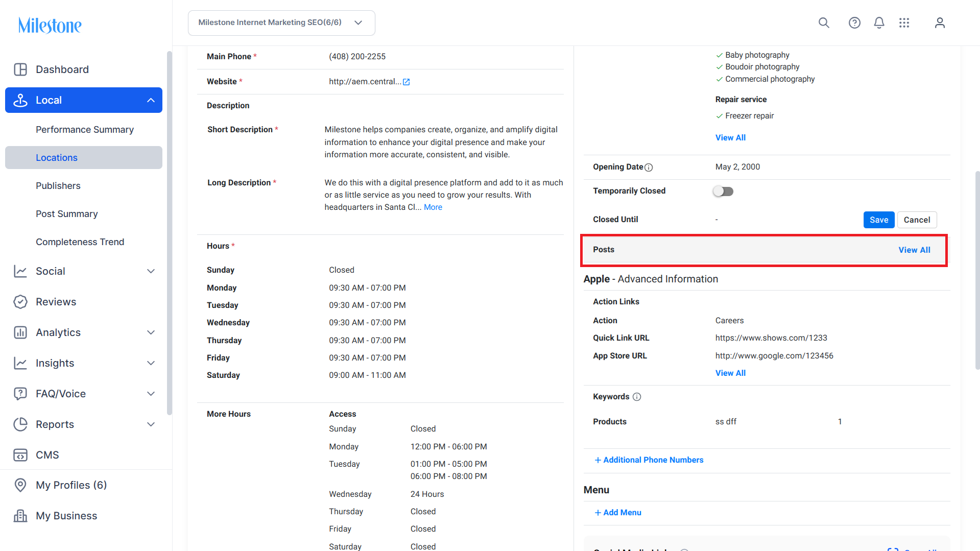The width and height of the screenshot is (980, 551).
Task: Click Additional Phone Numbers link
Action: click(x=649, y=460)
